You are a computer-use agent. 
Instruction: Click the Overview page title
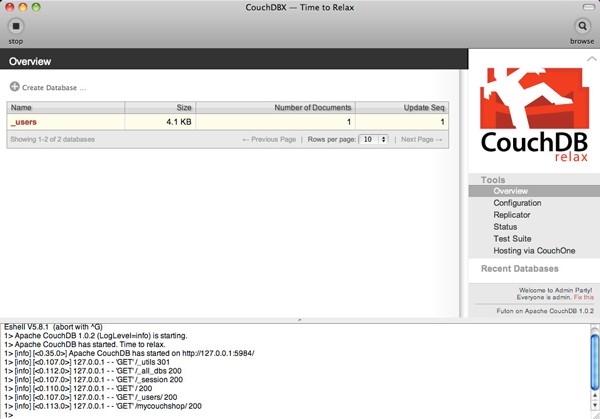tap(30, 61)
